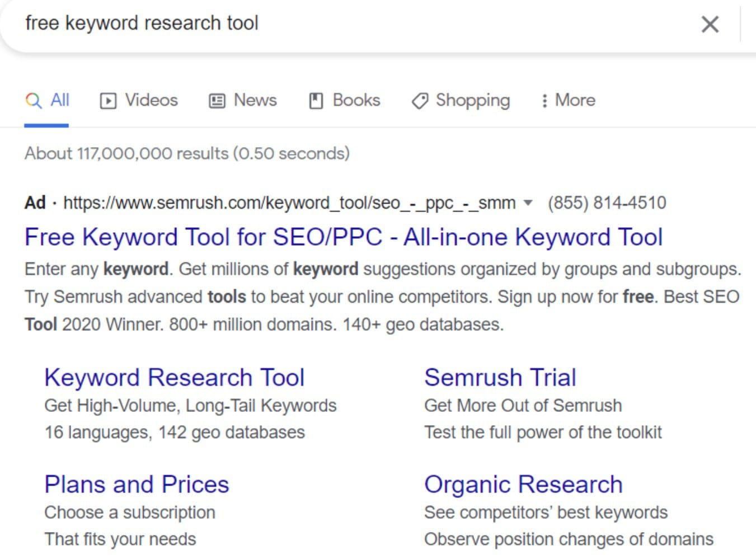Switch to the Videos tab
The width and height of the screenshot is (756, 560).
139,101
